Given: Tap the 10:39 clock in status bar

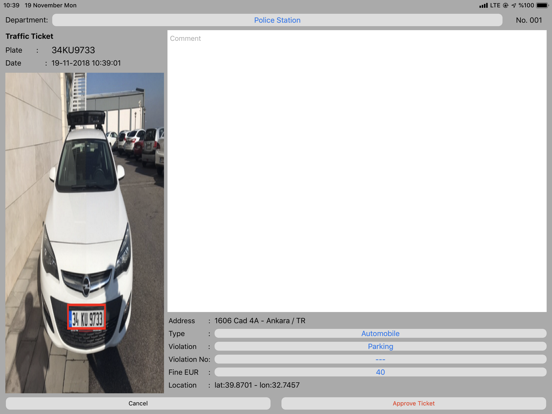Looking at the screenshot, I should point(11,5).
